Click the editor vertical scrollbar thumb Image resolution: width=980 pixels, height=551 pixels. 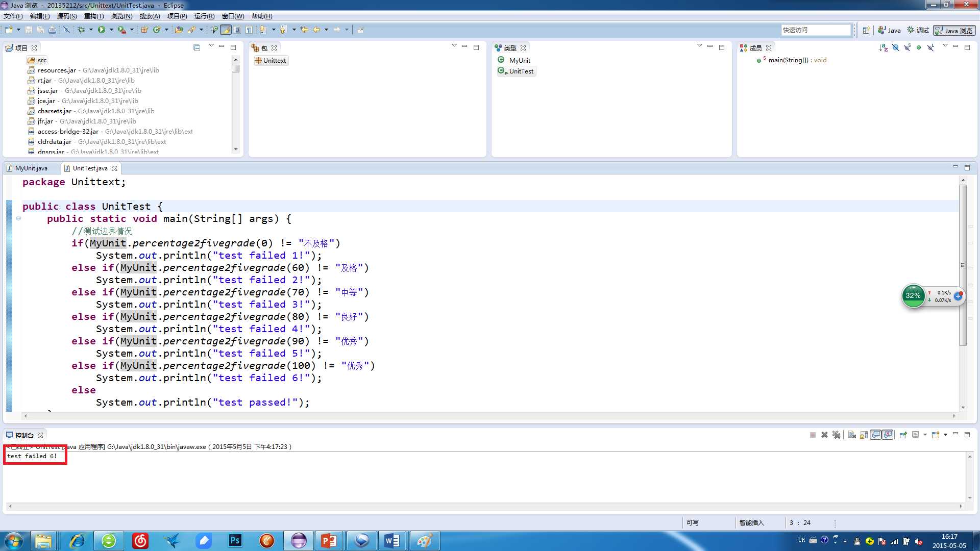tap(963, 265)
